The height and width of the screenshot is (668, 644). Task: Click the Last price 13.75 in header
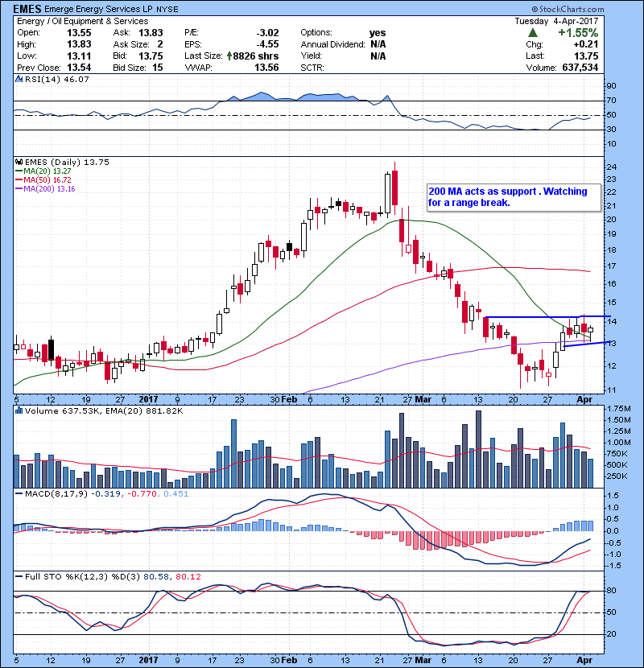586,56
